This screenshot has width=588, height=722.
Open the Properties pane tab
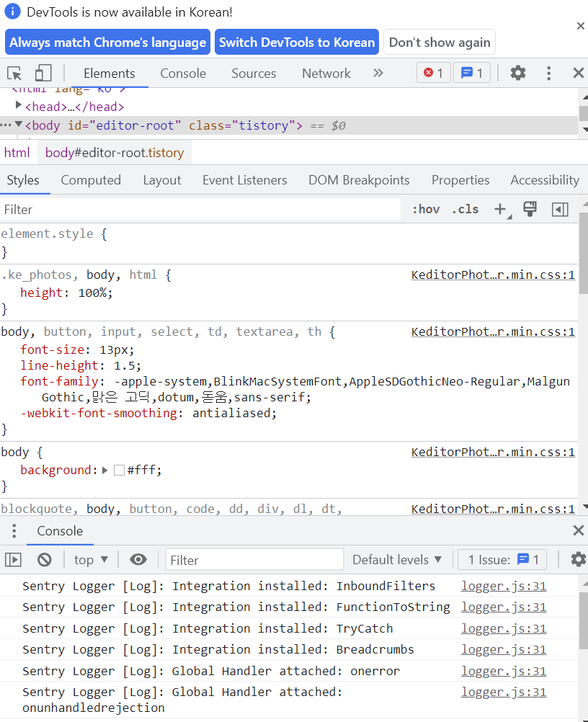click(x=460, y=180)
